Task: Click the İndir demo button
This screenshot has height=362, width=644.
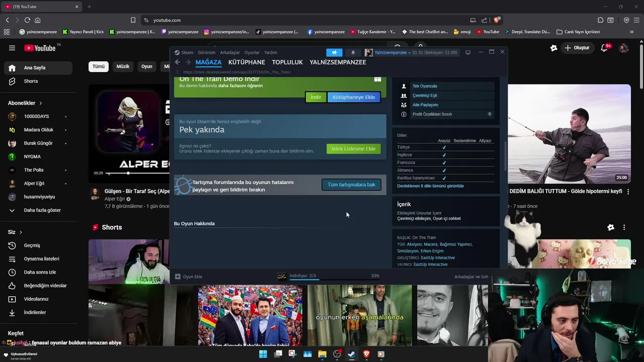Action: click(316, 97)
